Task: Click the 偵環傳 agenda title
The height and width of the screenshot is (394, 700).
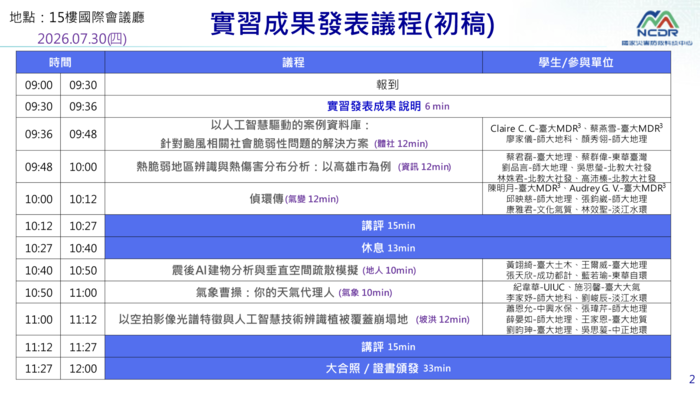Action: pyautogui.click(x=266, y=199)
